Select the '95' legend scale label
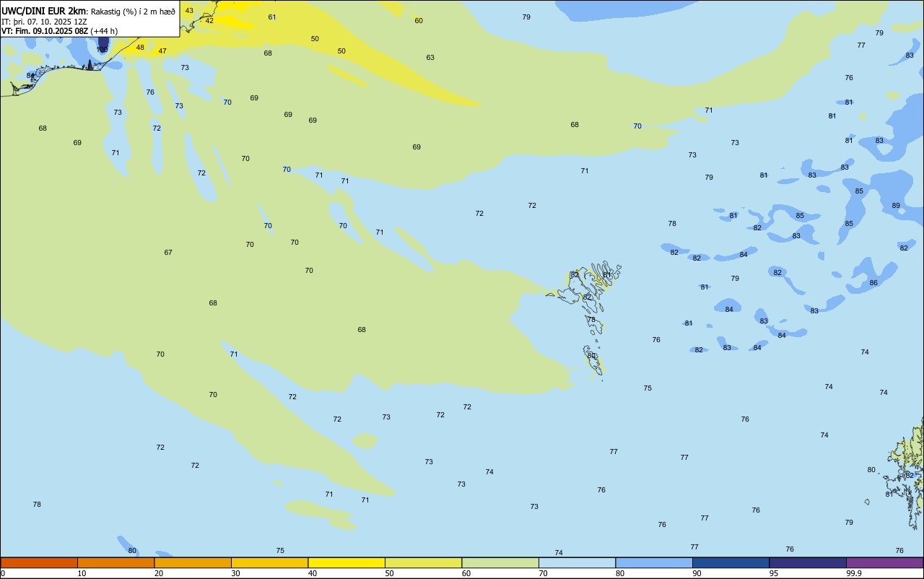 pyautogui.click(x=774, y=573)
